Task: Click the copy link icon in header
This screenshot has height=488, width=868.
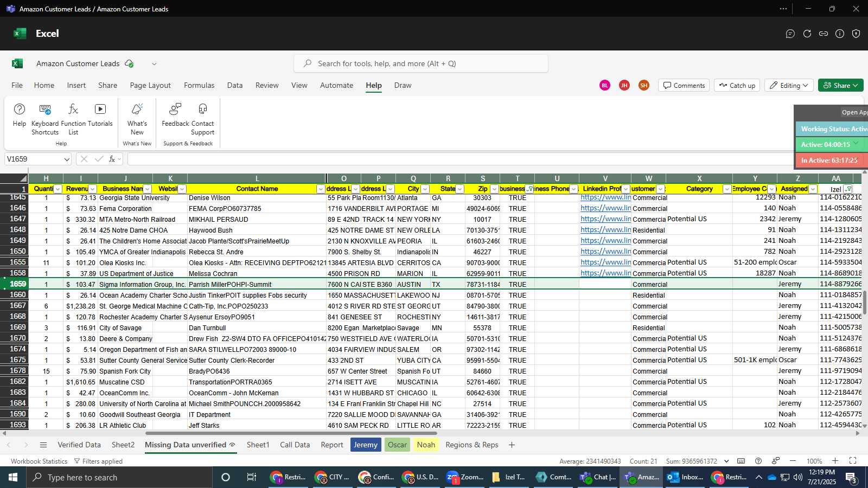Action: [824, 34]
